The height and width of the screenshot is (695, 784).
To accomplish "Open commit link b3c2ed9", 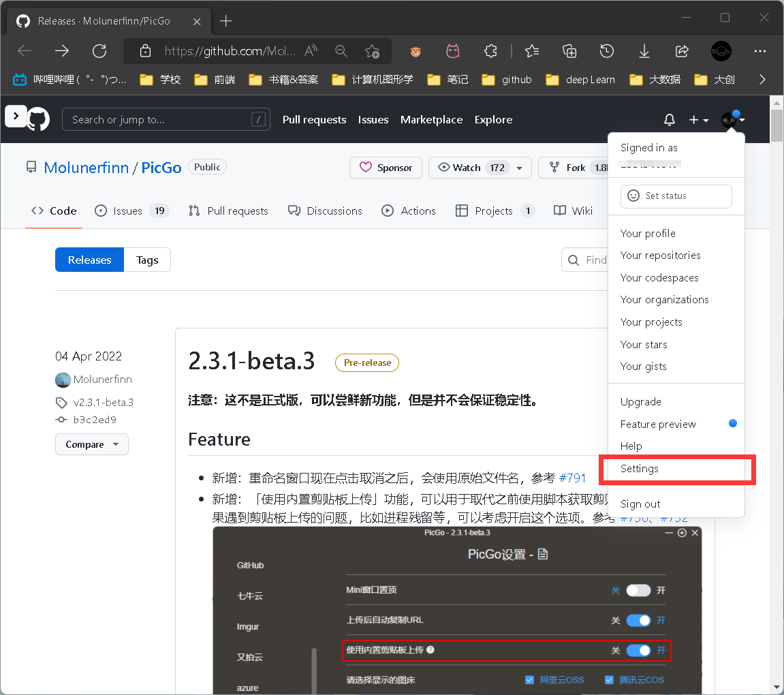I will pyautogui.click(x=95, y=419).
